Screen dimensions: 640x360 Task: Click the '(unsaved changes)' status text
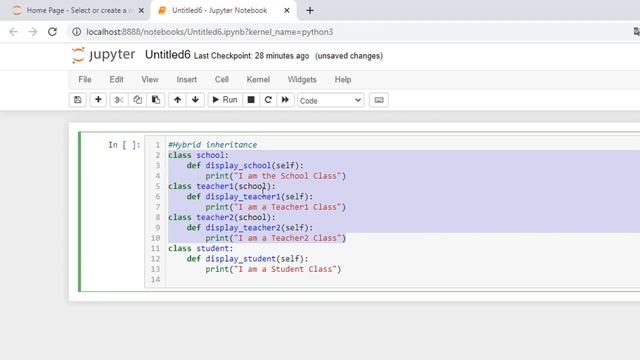click(x=349, y=56)
